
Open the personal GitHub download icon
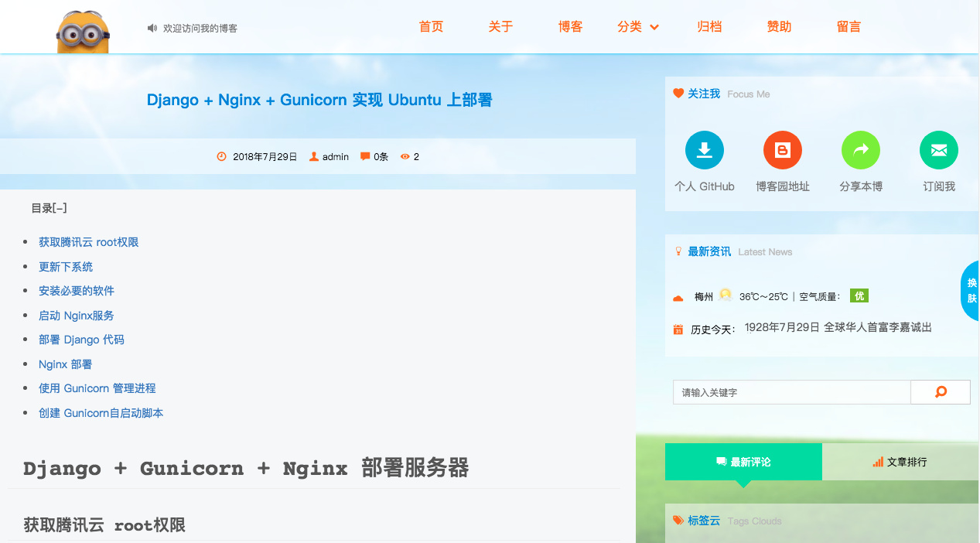705,150
